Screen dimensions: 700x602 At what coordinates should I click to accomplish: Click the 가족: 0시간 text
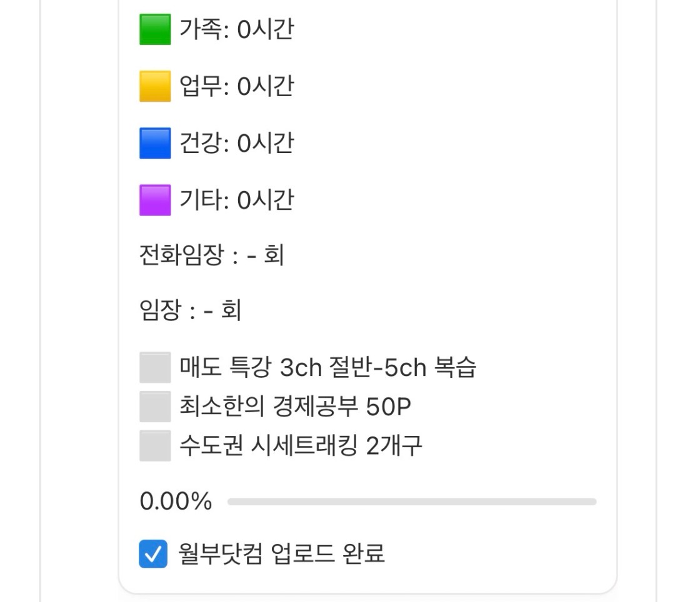[236, 30]
